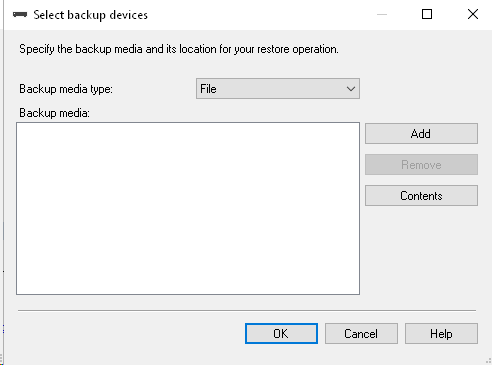View Contents of the backup media

[x=421, y=196]
